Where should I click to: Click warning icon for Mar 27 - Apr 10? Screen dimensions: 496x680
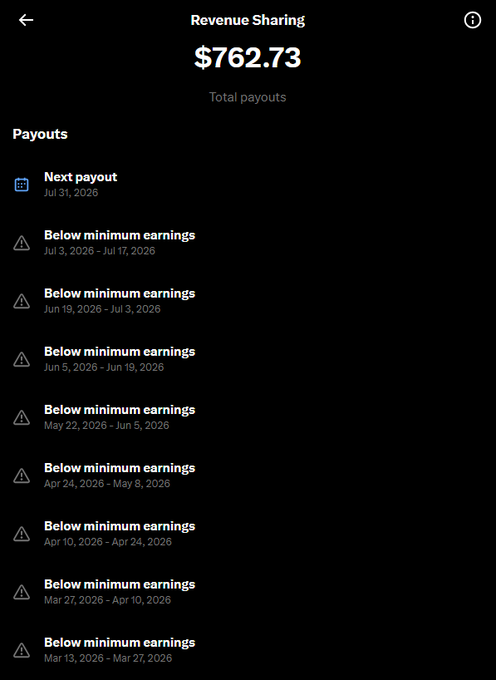click(x=22, y=592)
